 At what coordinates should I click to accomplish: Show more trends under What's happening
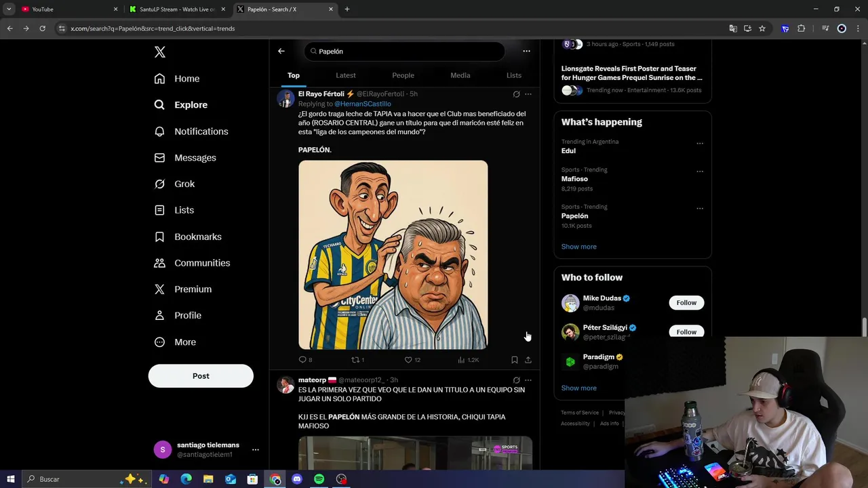click(x=579, y=247)
